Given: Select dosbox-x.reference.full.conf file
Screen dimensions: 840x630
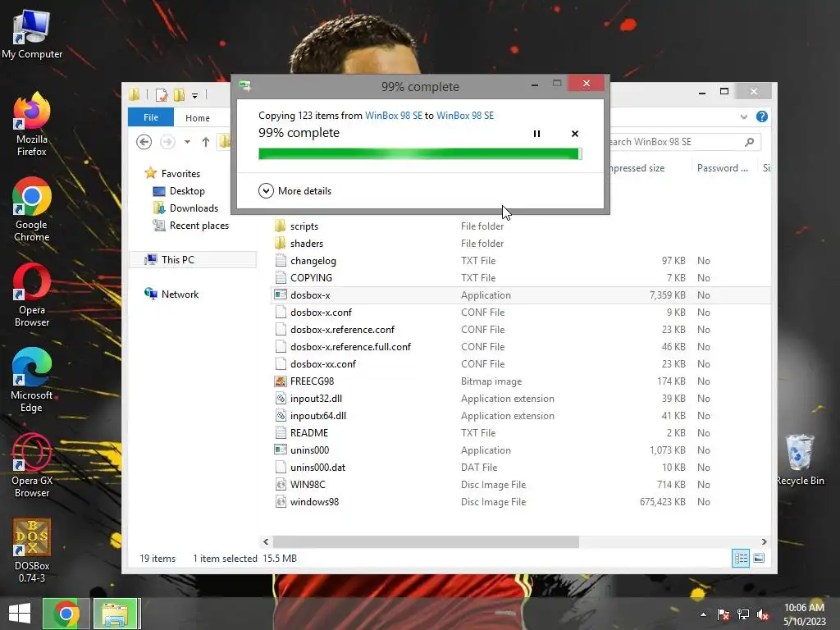Looking at the screenshot, I should pos(350,347).
